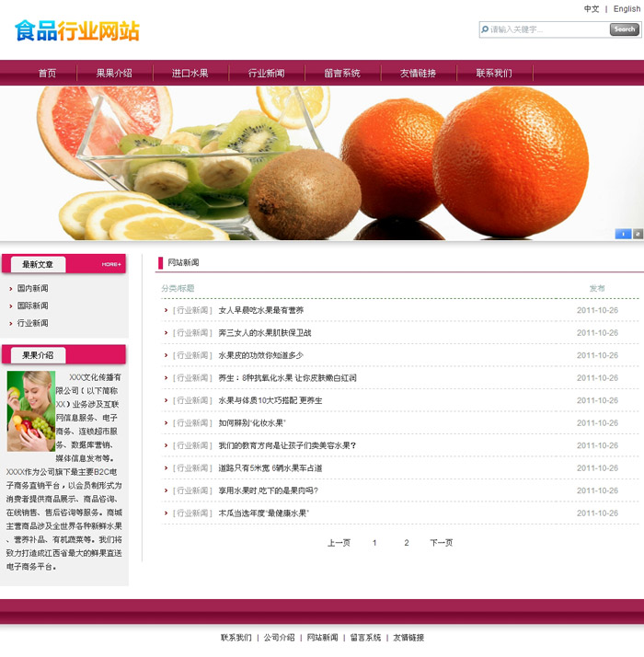
Task: Click [行业新闻] tag beside 木瓜当选年度
Action: click(x=192, y=513)
